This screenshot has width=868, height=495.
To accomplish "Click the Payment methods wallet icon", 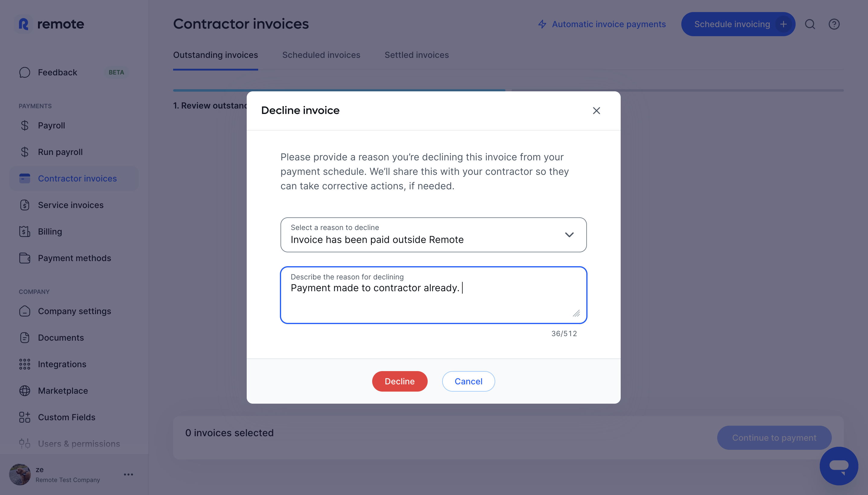I will (x=24, y=258).
